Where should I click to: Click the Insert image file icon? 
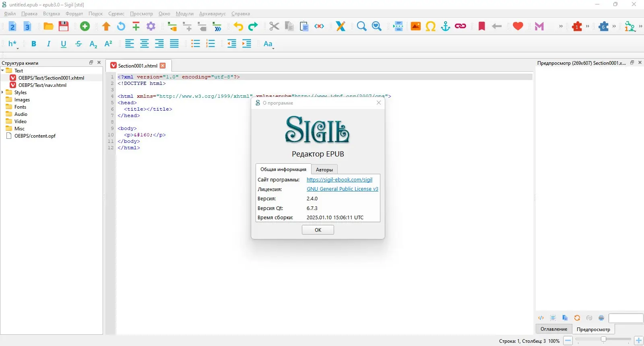click(x=416, y=27)
